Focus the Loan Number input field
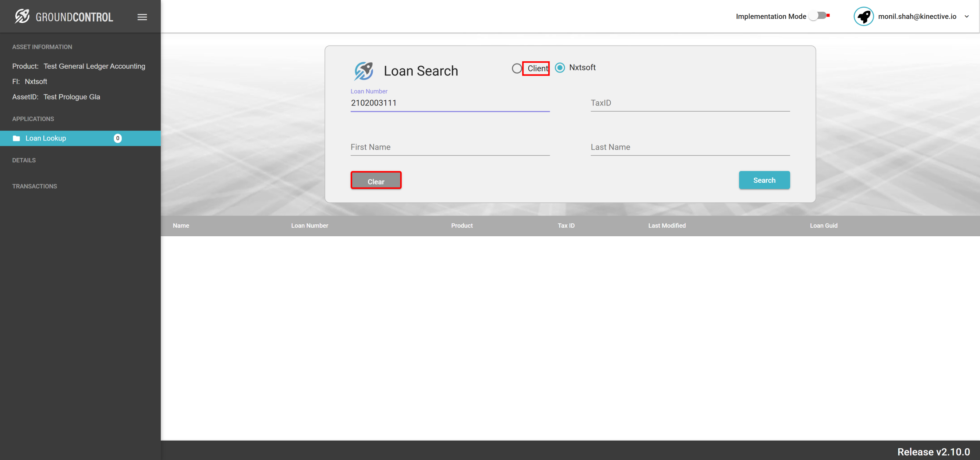The width and height of the screenshot is (980, 460). tap(450, 103)
